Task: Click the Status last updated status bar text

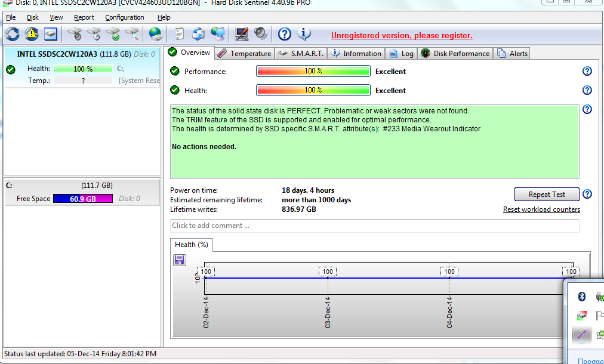Action: (x=80, y=354)
